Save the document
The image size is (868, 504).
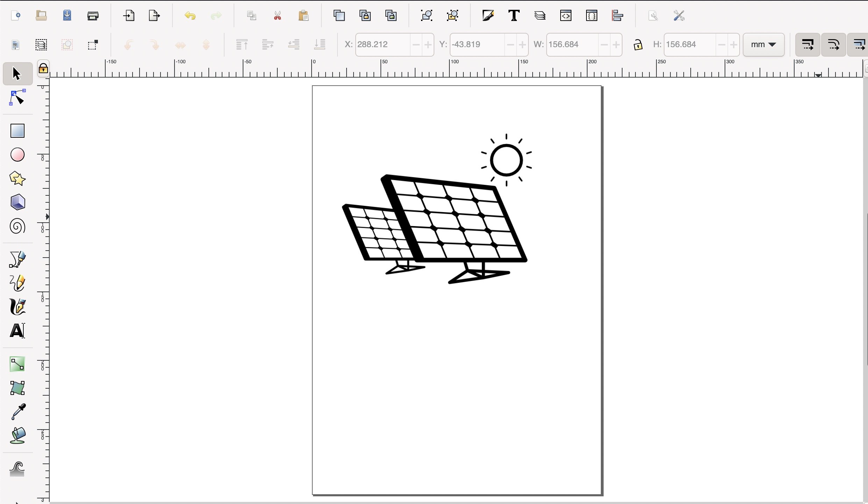click(67, 16)
